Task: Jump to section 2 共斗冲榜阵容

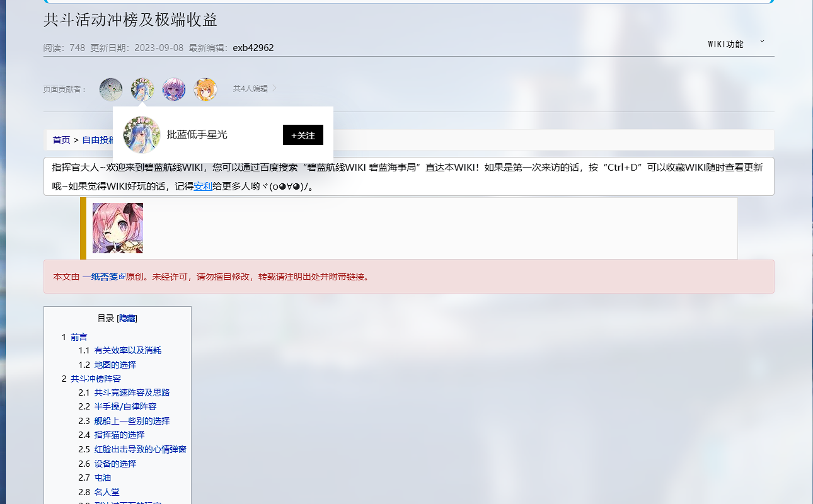Action: (x=95, y=379)
